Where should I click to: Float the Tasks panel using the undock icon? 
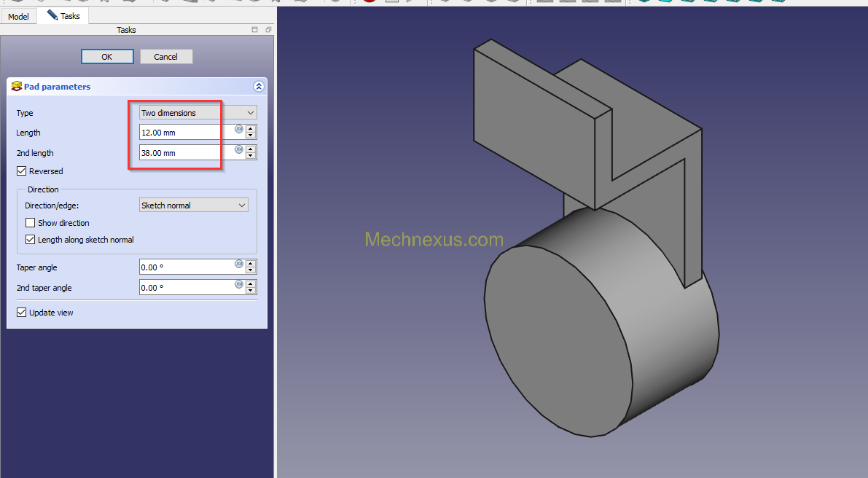point(268,30)
